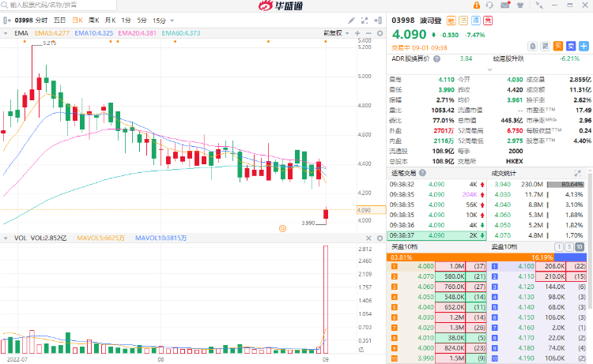This screenshot has width=593, height=364.
Task: Click the orange Buy (买) button
Action: click(x=558, y=46)
